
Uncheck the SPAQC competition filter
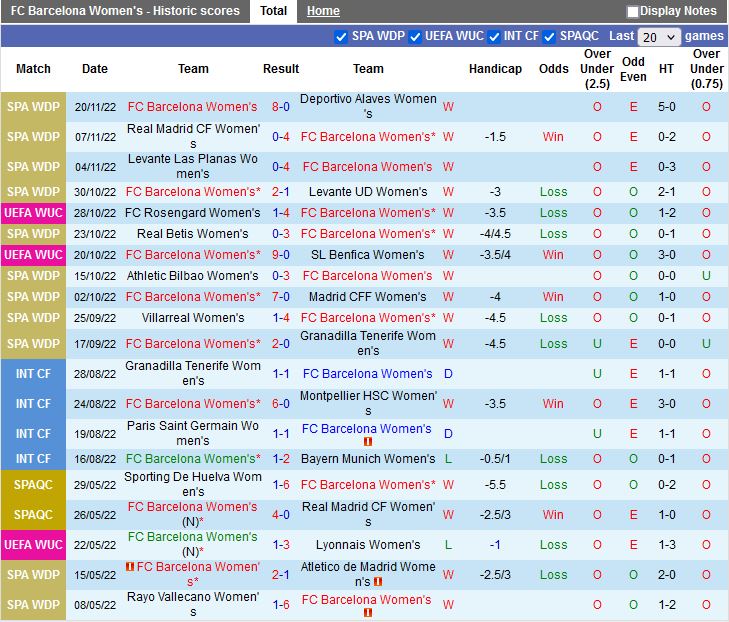(x=549, y=36)
